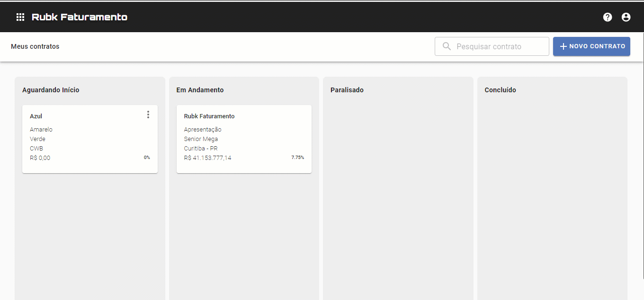Click the Novo Contrato button
The image size is (644, 300).
pyautogui.click(x=597, y=46)
